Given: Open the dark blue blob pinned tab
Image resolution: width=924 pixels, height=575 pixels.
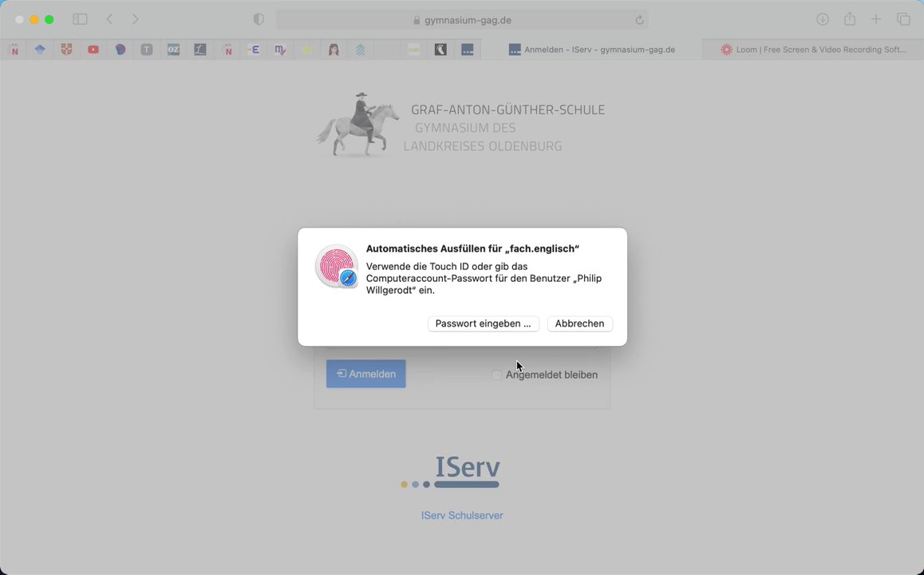Looking at the screenshot, I should [120, 50].
